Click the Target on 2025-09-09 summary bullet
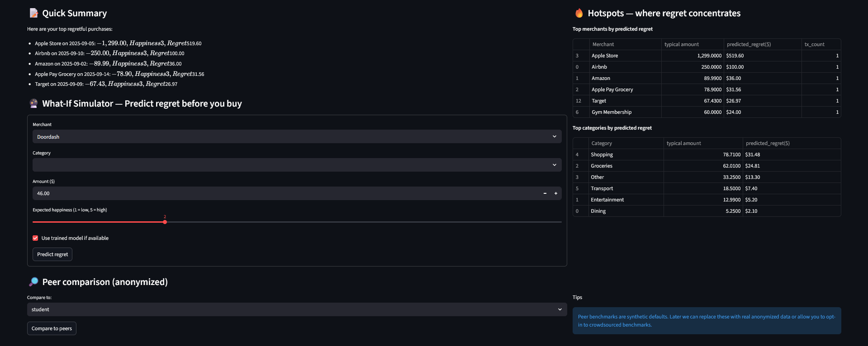This screenshot has width=868, height=346. (x=106, y=84)
